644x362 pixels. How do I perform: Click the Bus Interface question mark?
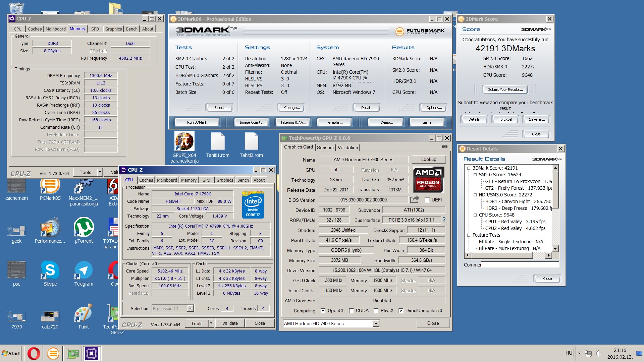444,220
